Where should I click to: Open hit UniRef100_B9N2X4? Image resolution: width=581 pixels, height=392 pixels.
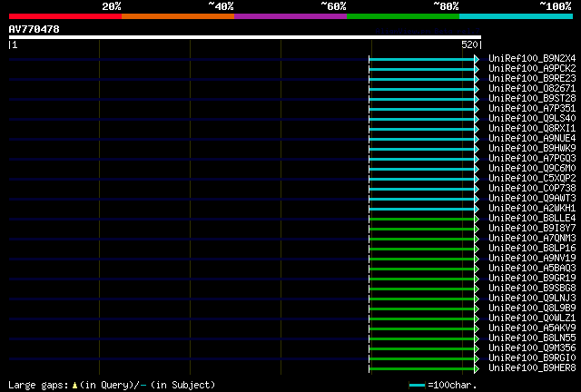coord(532,58)
